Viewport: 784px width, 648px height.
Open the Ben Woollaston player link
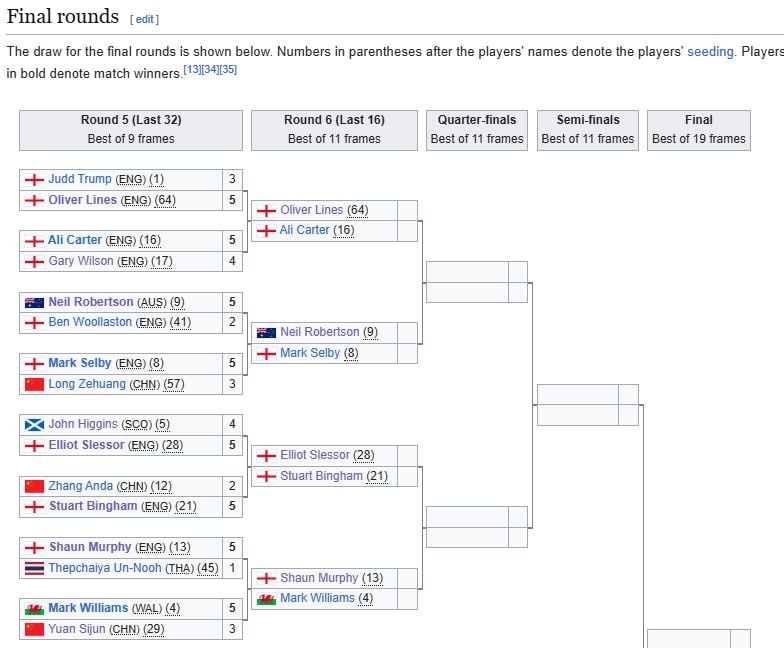[x=92, y=322]
